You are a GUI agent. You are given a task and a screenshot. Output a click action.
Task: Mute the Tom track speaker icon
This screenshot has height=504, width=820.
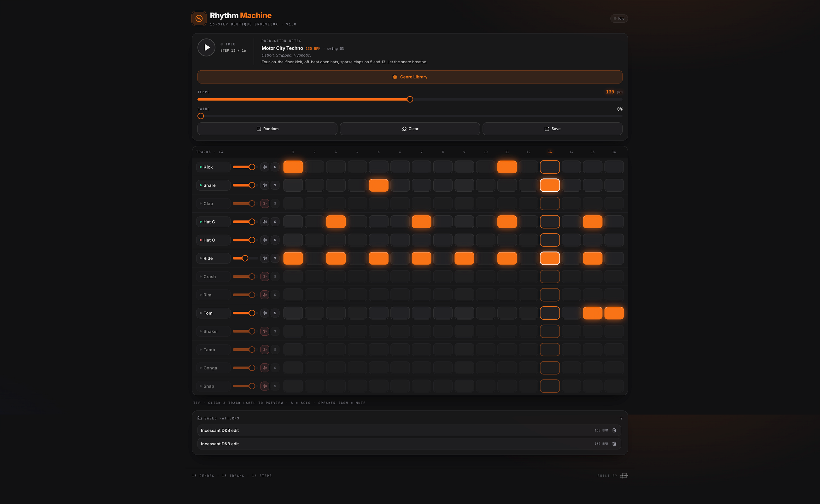265,313
